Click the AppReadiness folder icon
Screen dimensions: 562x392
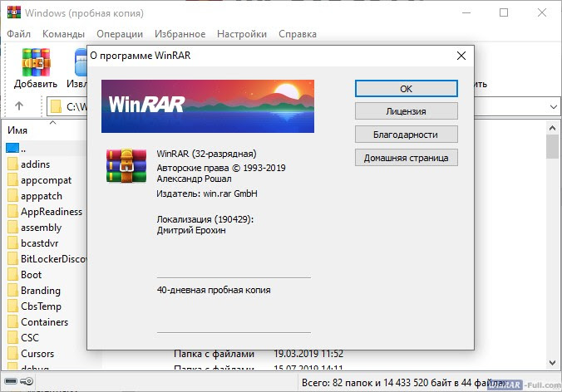13,212
